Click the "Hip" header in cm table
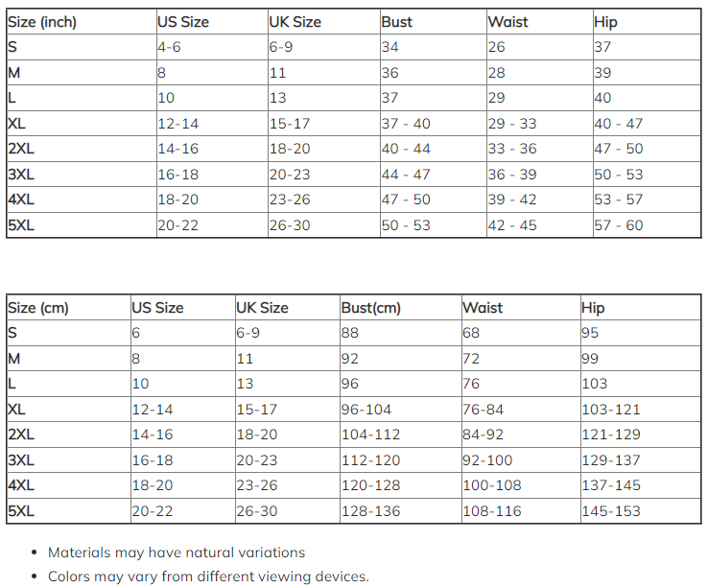The width and height of the screenshot is (708, 588). (x=593, y=308)
